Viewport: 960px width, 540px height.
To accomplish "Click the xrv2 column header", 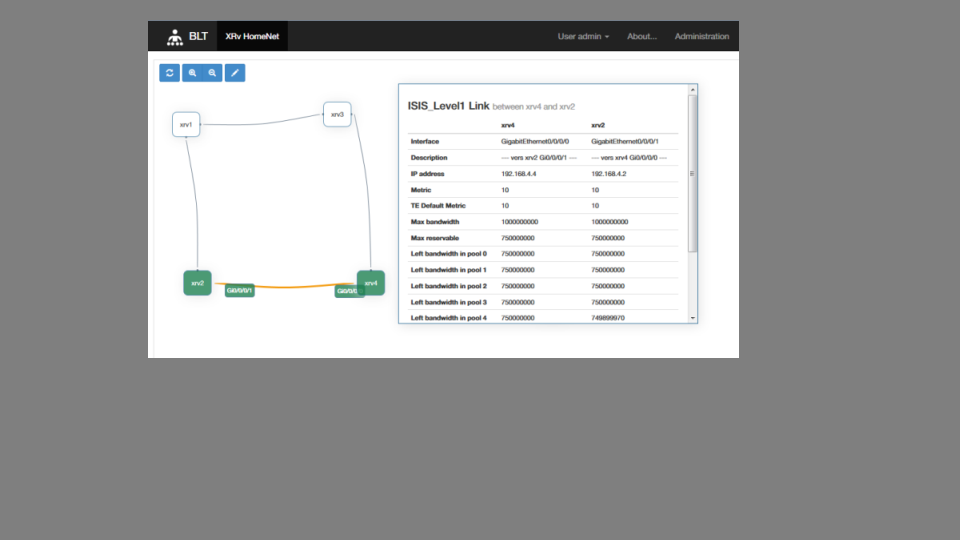I will coord(598,125).
